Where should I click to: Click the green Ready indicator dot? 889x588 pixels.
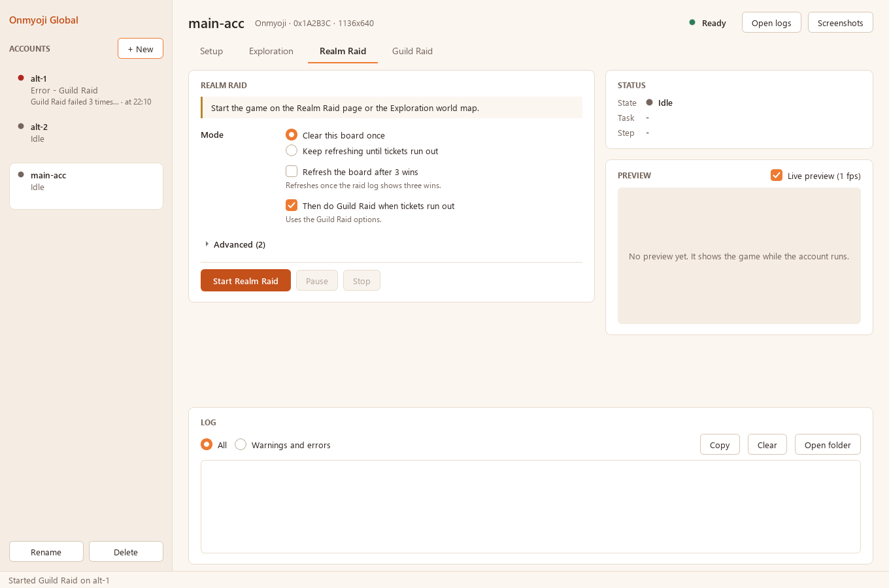pos(692,22)
